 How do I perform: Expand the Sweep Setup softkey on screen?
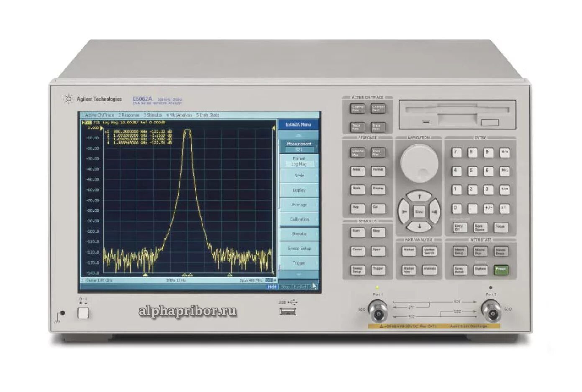299,248
